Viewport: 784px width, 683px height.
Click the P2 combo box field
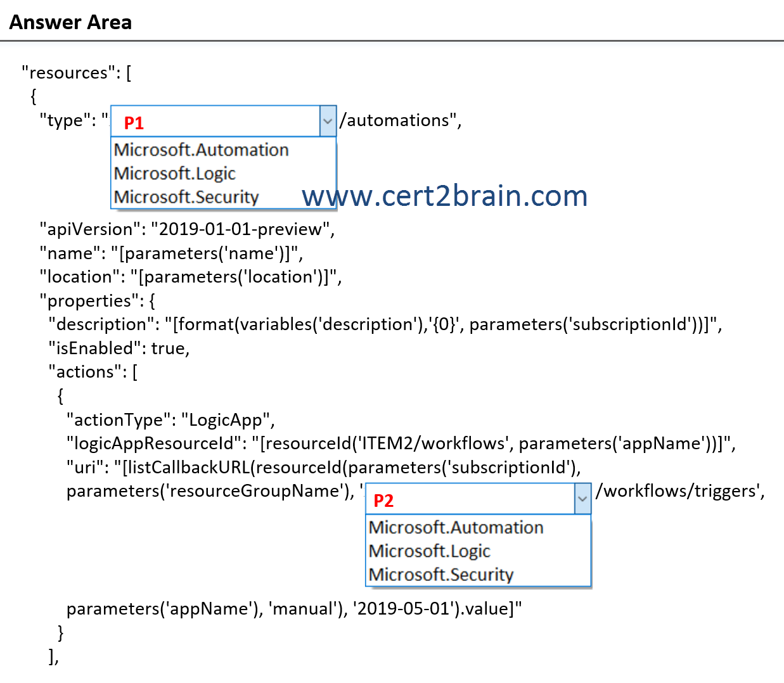[479, 499]
